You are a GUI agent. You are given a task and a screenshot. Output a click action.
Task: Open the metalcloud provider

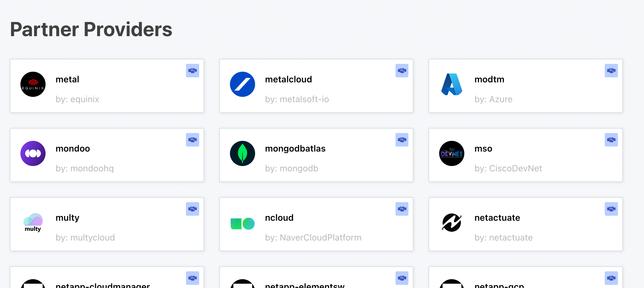pyautogui.click(x=316, y=86)
